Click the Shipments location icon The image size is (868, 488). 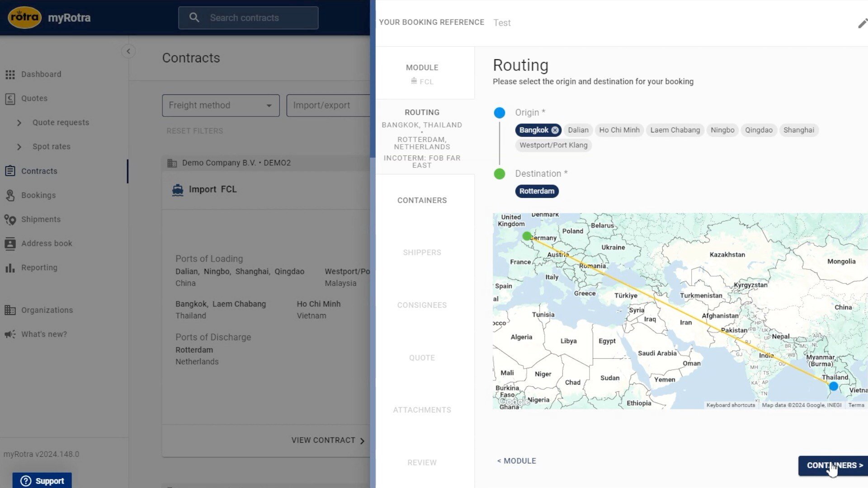point(10,220)
